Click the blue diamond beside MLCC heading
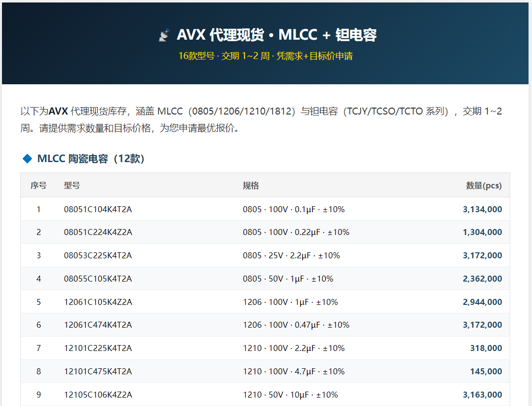The image size is (532, 406). point(27,159)
